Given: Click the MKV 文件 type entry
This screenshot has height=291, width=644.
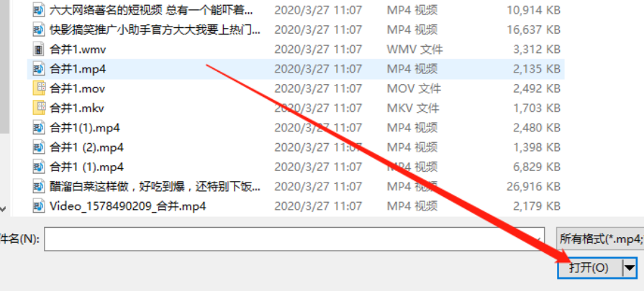Looking at the screenshot, I should pyautogui.click(x=413, y=108).
